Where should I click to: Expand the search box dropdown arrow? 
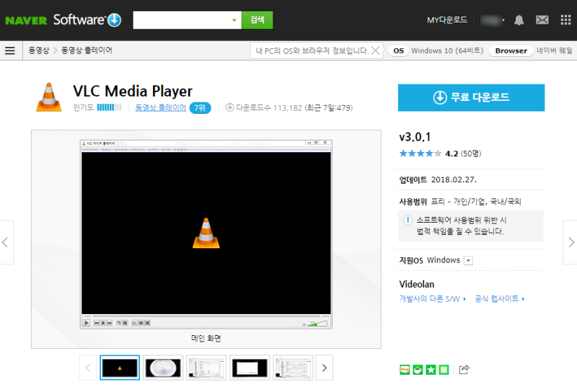point(234,20)
